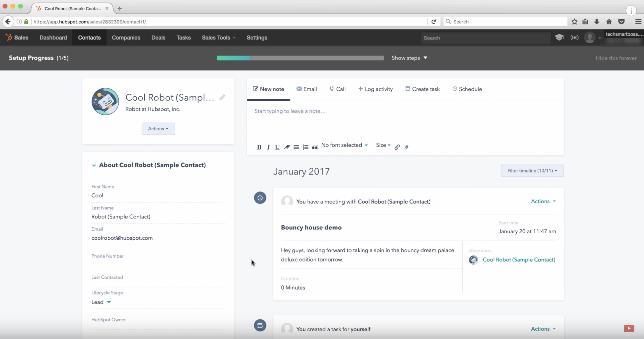Viewport: 644px width, 339px height.
Task: Close the Cool Robot browser tab
Action: tap(107, 9)
